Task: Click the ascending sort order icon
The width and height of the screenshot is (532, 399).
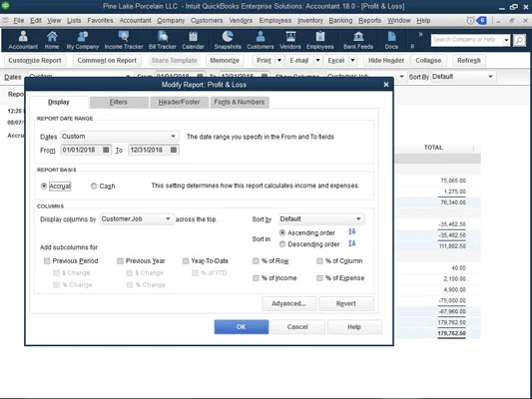Action: (352, 231)
